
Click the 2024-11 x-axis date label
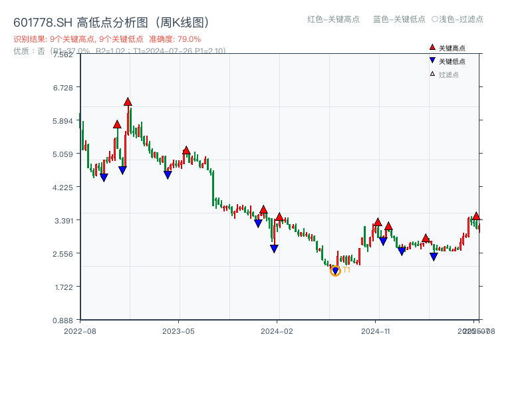[x=376, y=330]
